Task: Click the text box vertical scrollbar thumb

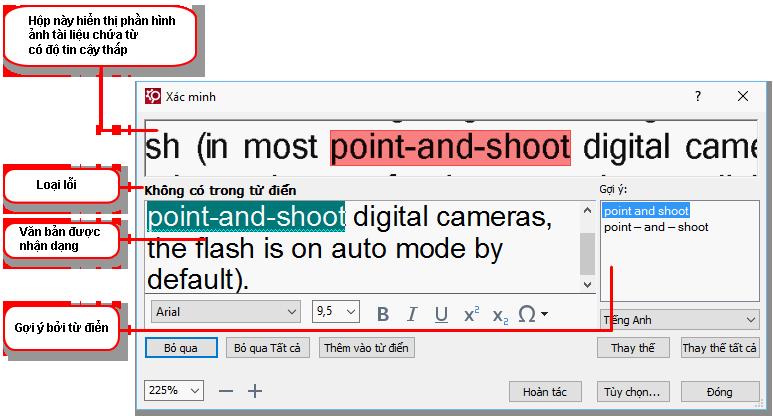Action: pyautogui.click(x=587, y=254)
